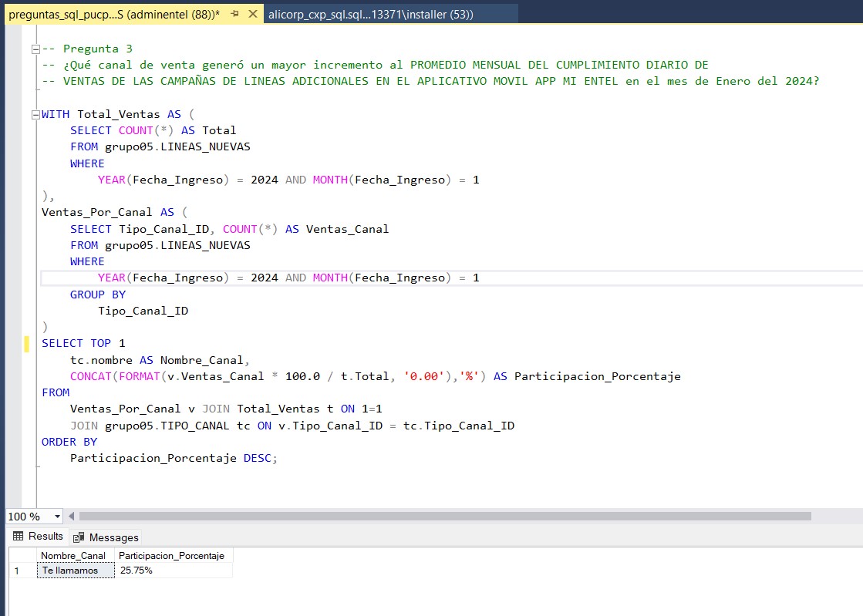
Task: Click the Results grid icon
Action: (19, 537)
